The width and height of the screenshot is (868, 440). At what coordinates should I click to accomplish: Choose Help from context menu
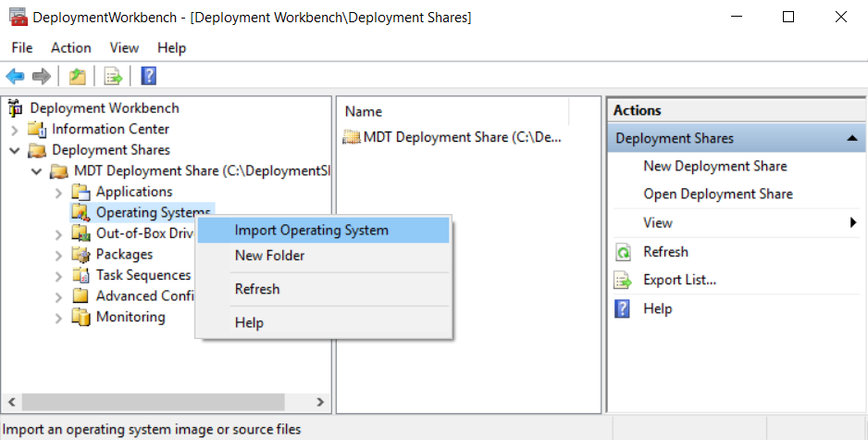click(x=324, y=322)
